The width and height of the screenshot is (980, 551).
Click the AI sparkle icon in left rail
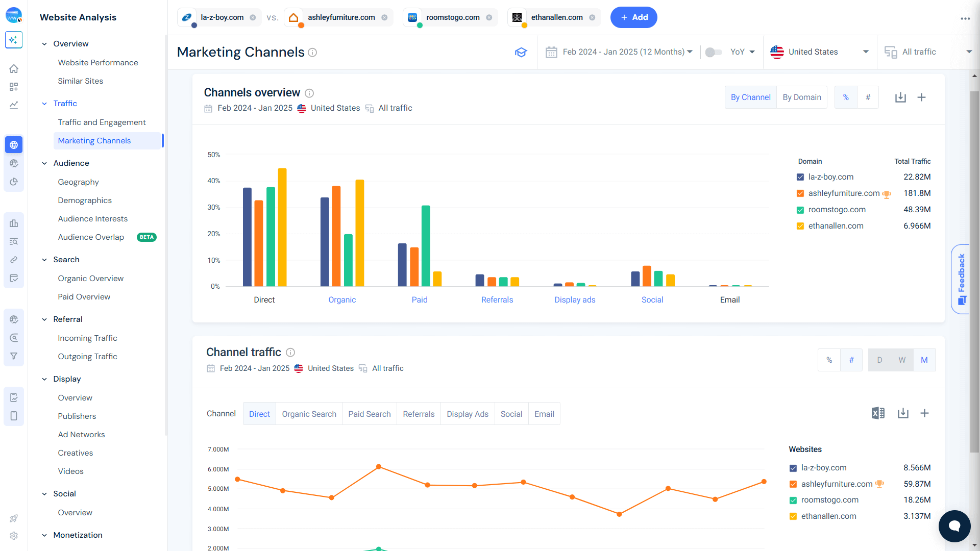[14, 40]
